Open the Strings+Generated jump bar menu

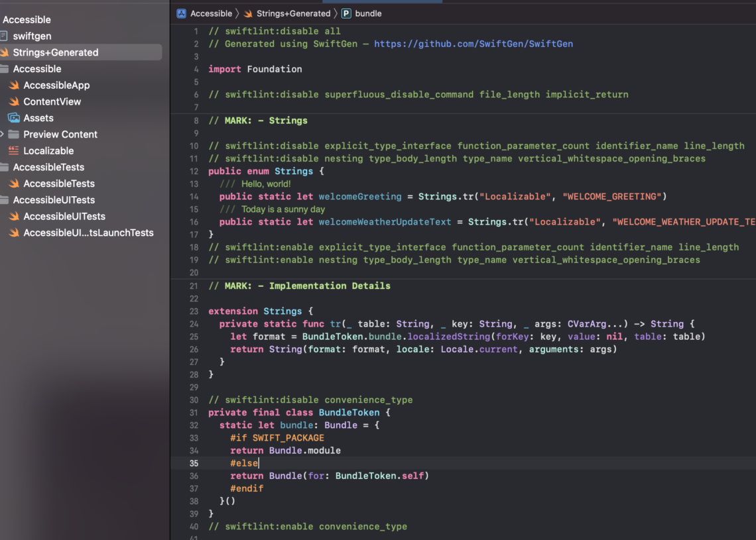click(x=293, y=13)
